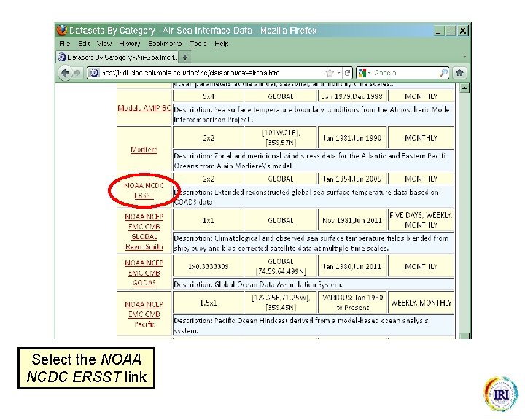Viewport: 525px width, 420px height.
Task: Open NOAA NCEP EMC CMB GLOBAL Reyn_Smith link
Action: click(x=144, y=232)
